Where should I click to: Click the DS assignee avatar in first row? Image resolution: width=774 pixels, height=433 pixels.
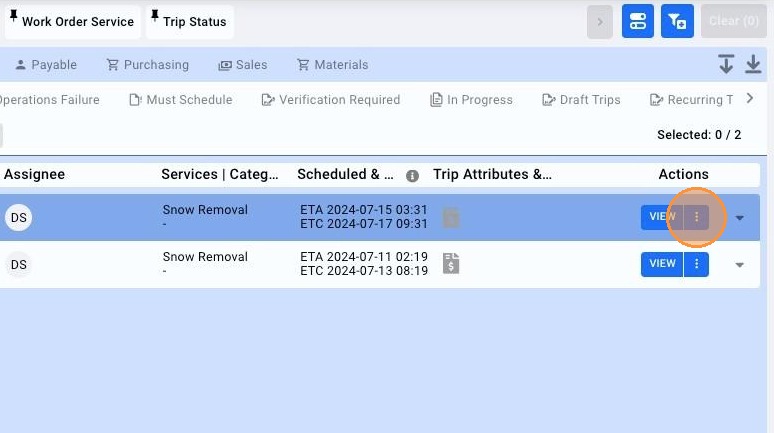coord(18,217)
